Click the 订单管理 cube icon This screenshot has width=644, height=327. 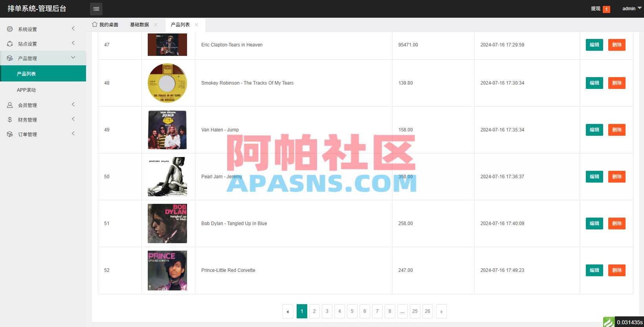pyautogui.click(x=10, y=134)
